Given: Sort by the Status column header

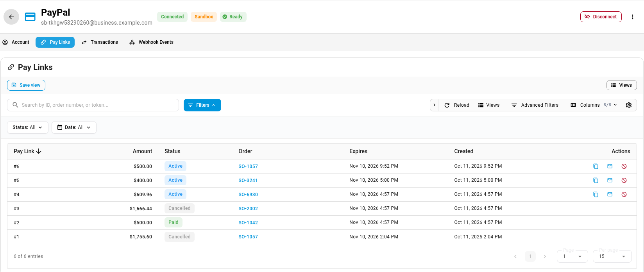Looking at the screenshot, I should click(172, 151).
